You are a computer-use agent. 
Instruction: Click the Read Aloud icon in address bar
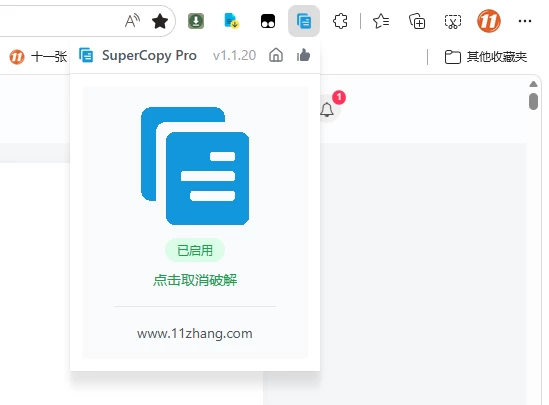(132, 21)
